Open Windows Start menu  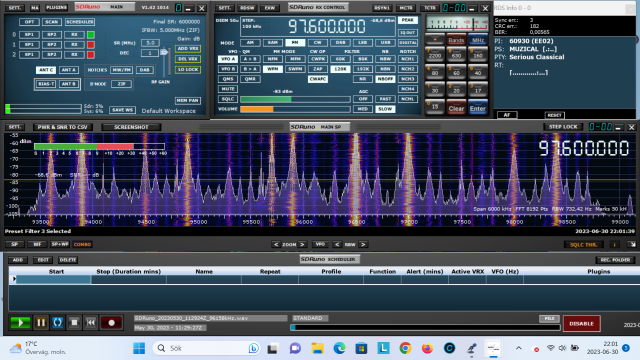[139, 348]
